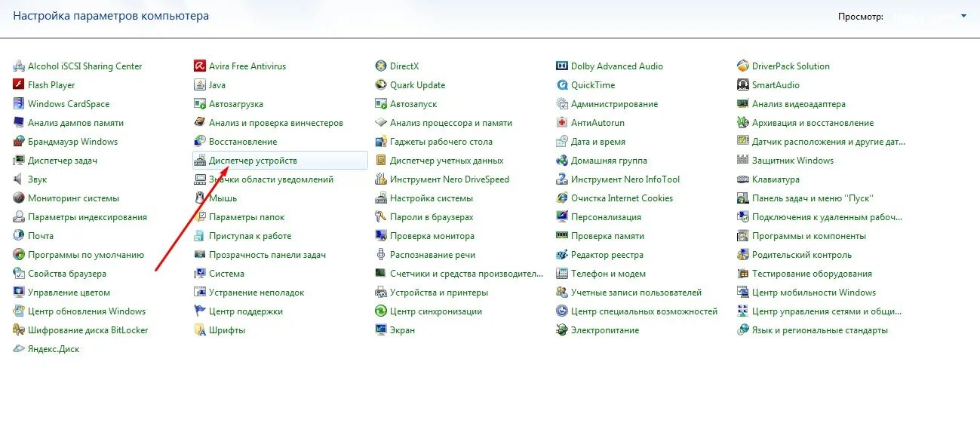Click the Dolby Advanced Audio icon
The width and height of the screenshot is (980, 429).
point(562,66)
